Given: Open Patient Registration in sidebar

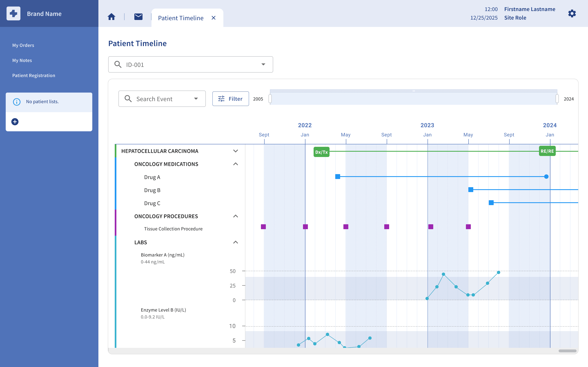Looking at the screenshot, I should pyautogui.click(x=34, y=75).
